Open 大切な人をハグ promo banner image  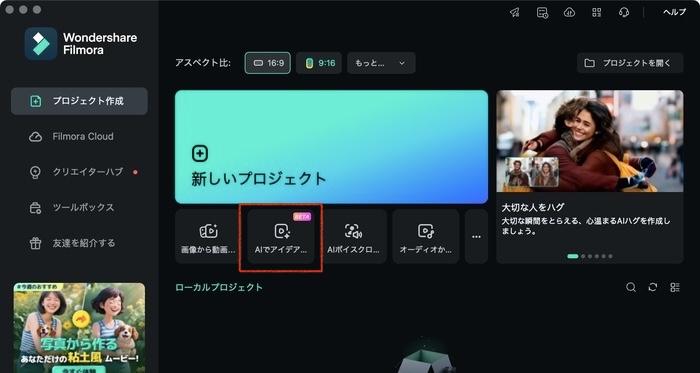(590, 141)
